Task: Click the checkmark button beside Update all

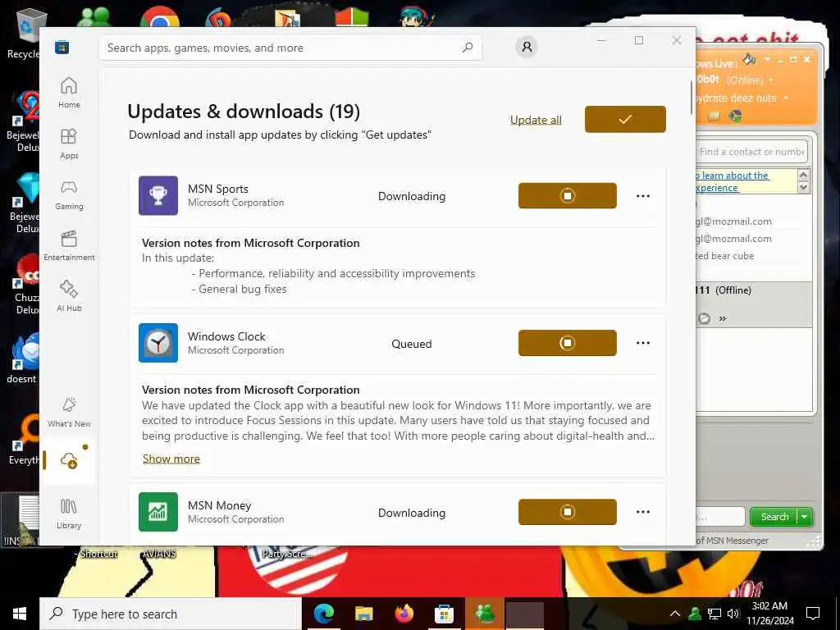Action: 625,119
